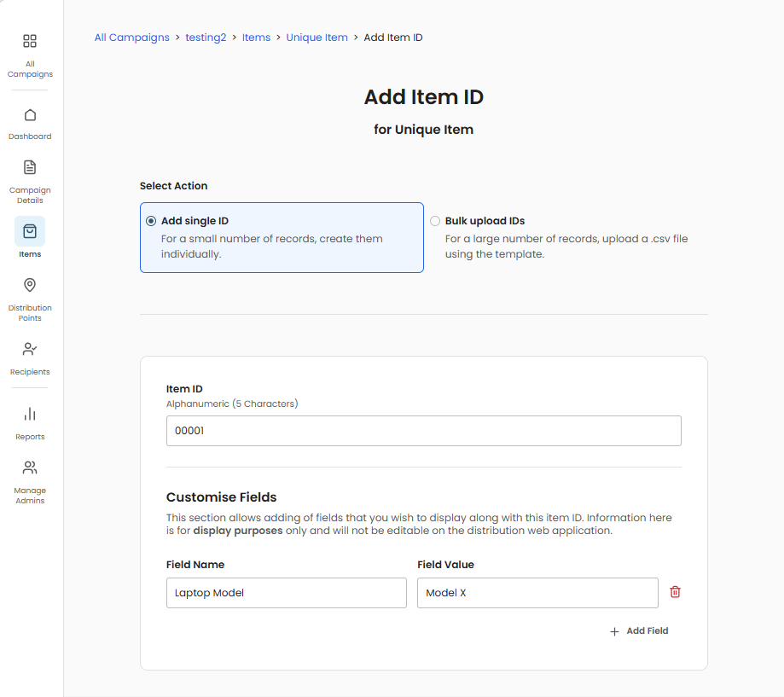Click the 'for Unique Item' subtitle

coord(423,130)
